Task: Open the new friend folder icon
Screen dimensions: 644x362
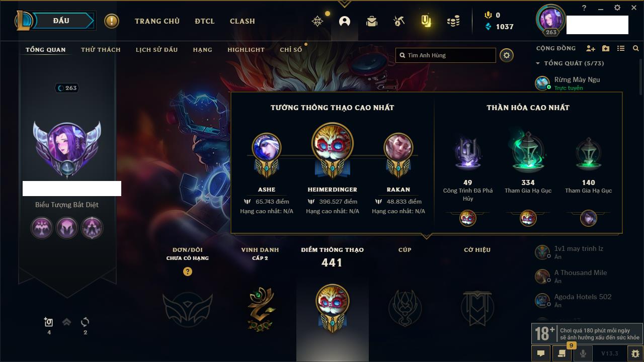Action: point(606,48)
